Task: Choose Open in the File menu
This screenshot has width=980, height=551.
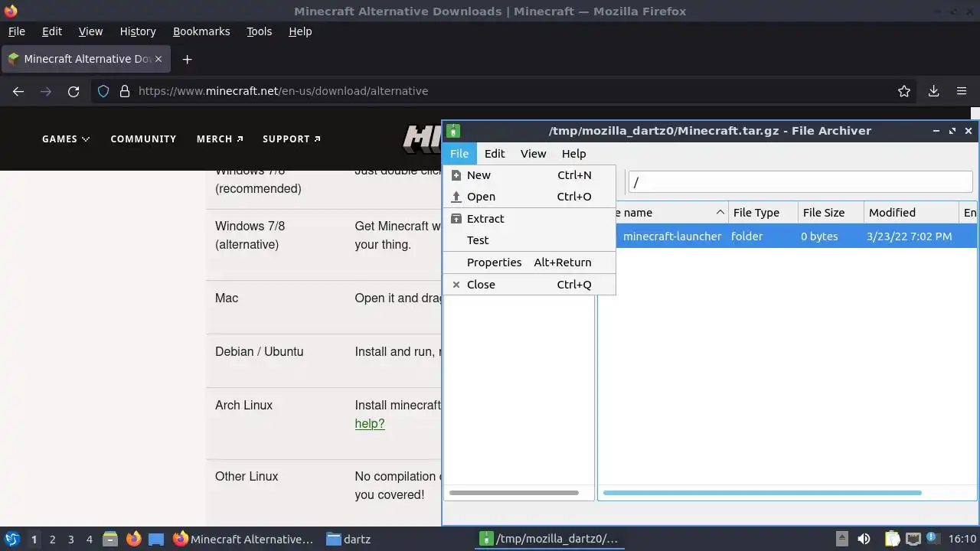Action: tap(529, 197)
